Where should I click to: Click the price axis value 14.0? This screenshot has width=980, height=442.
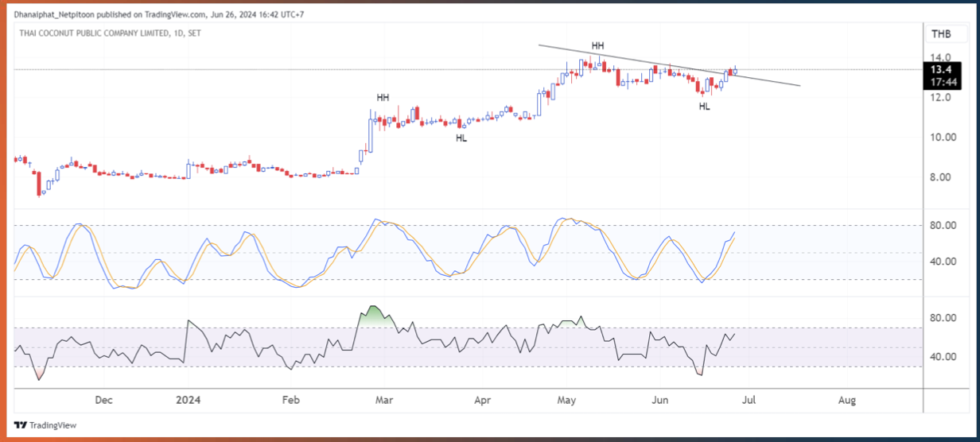click(942, 58)
